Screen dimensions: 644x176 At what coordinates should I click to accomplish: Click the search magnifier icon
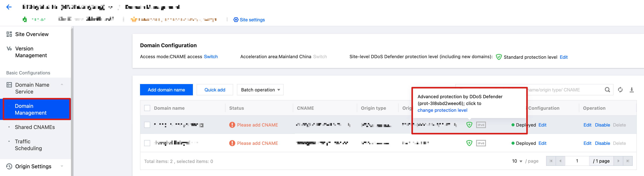(607, 90)
